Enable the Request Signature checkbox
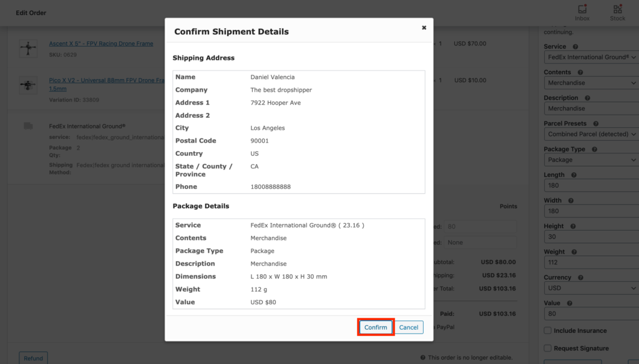Viewport: 639px width, 364px height. tap(547, 348)
